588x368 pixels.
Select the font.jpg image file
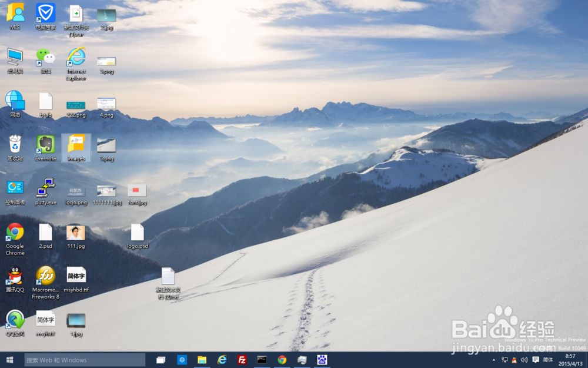click(137, 194)
